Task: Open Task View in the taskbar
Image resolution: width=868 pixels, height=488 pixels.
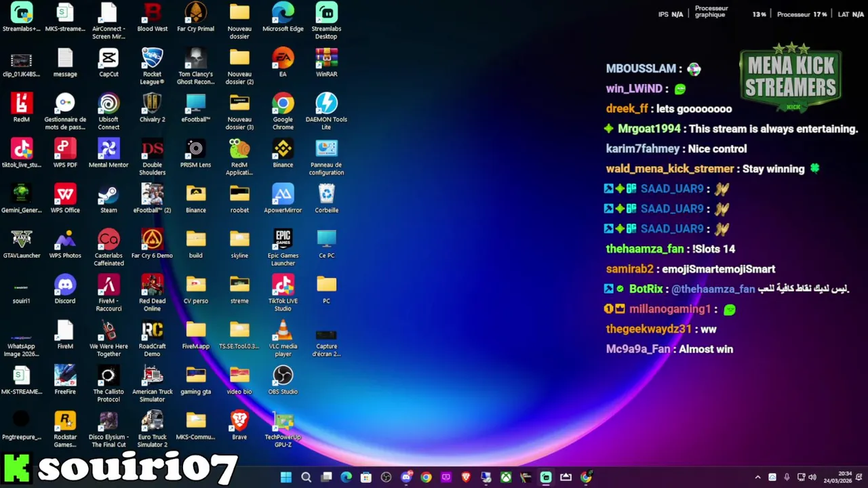Action: pos(326,477)
